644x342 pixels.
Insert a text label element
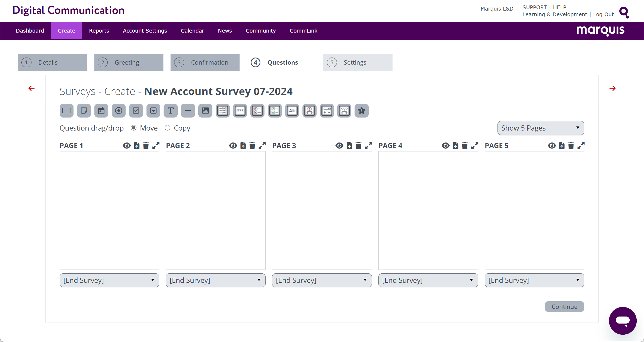[x=171, y=111]
